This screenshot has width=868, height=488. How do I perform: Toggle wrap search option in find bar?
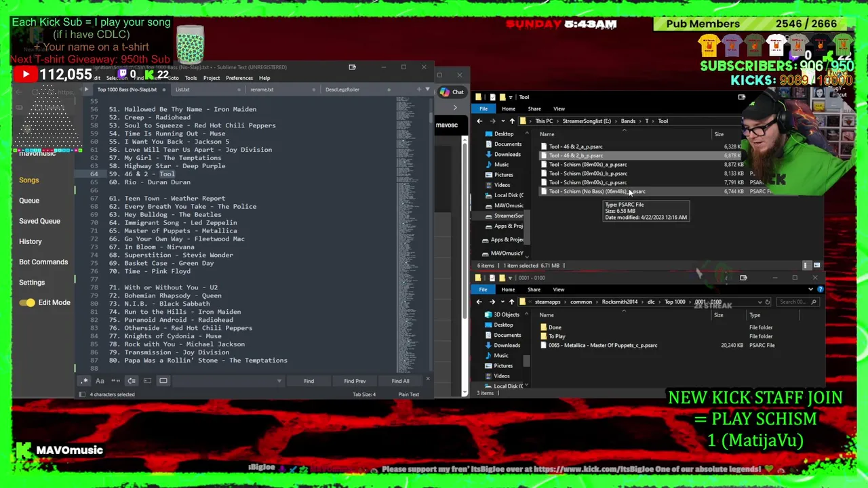(x=132, y=381)
